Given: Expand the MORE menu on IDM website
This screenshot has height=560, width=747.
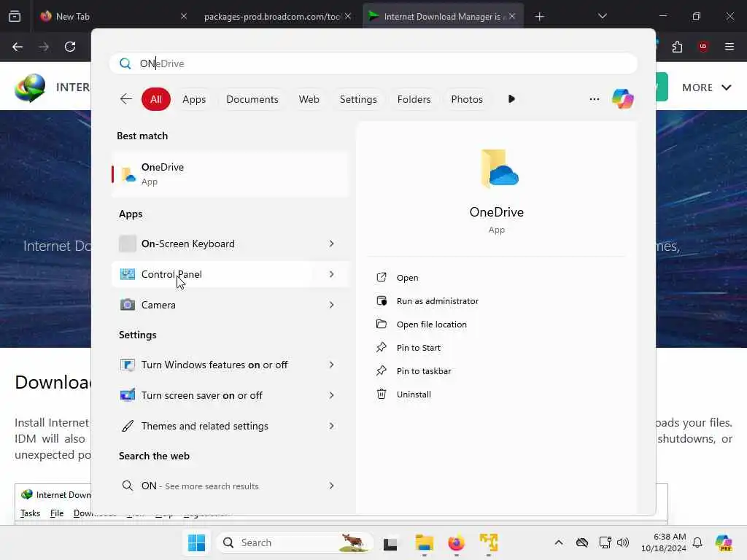Looking at the screenshot, I should [706, 87].
